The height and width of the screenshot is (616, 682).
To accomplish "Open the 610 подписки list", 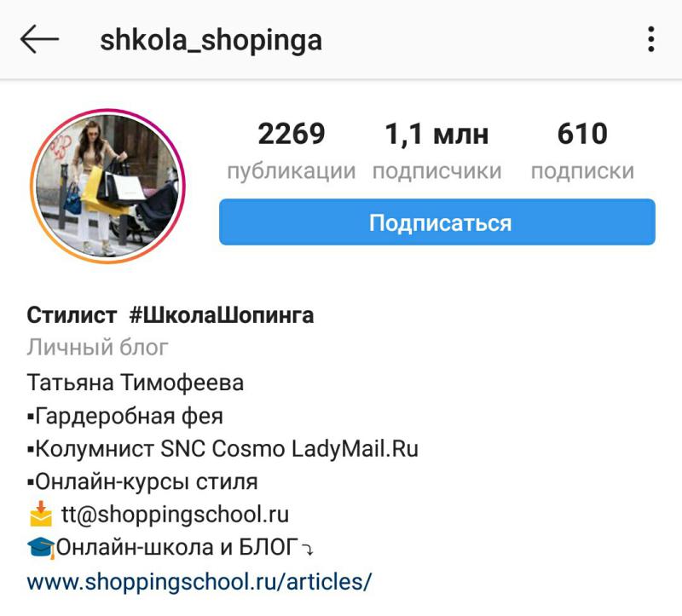I will [x=582, y=152].
